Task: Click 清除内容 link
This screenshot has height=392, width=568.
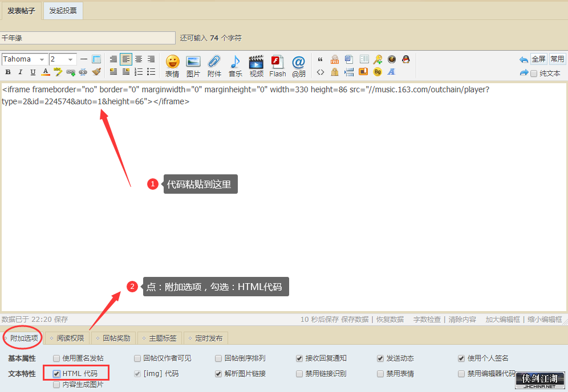Action: (462, 319)
